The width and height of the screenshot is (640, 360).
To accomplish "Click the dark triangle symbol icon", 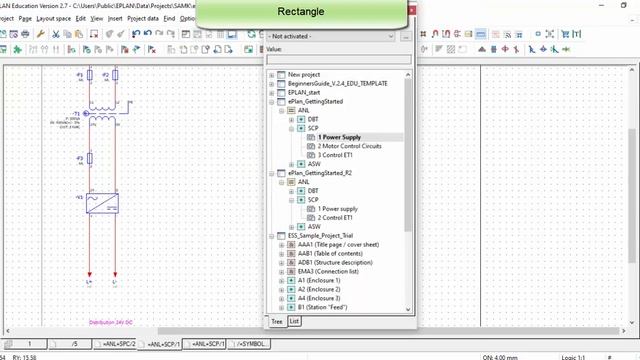I will [482, 50].
